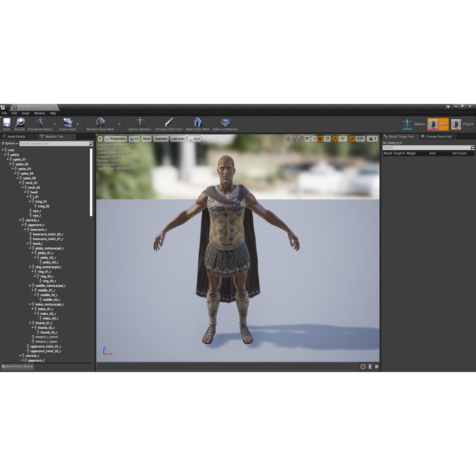This screenshot has height=476, width=476.
Task: Switch to Mesh editor mode
Action: (x=438, y=124)
